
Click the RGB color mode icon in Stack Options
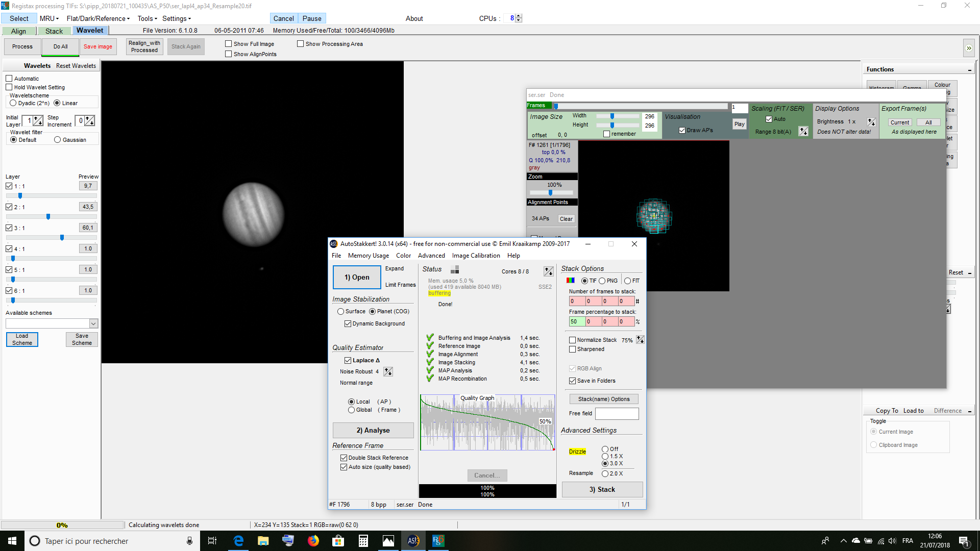pyautogui.click(x=570, y=281)
